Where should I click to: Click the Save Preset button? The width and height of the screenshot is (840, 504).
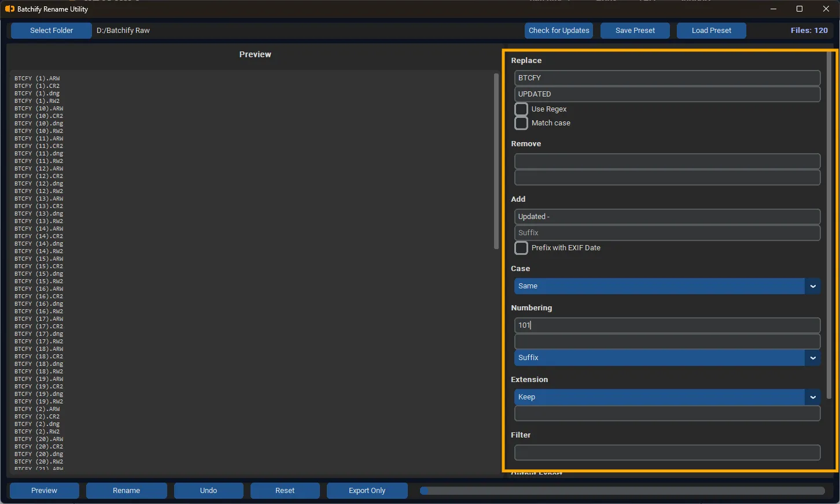(635, 30)
